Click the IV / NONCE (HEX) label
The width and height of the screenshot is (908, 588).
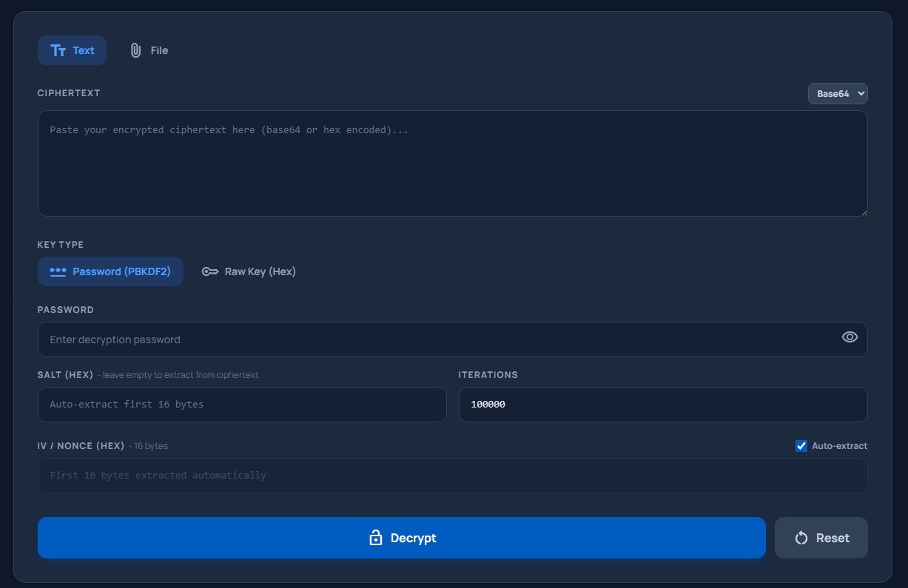(x=81, y=446)
